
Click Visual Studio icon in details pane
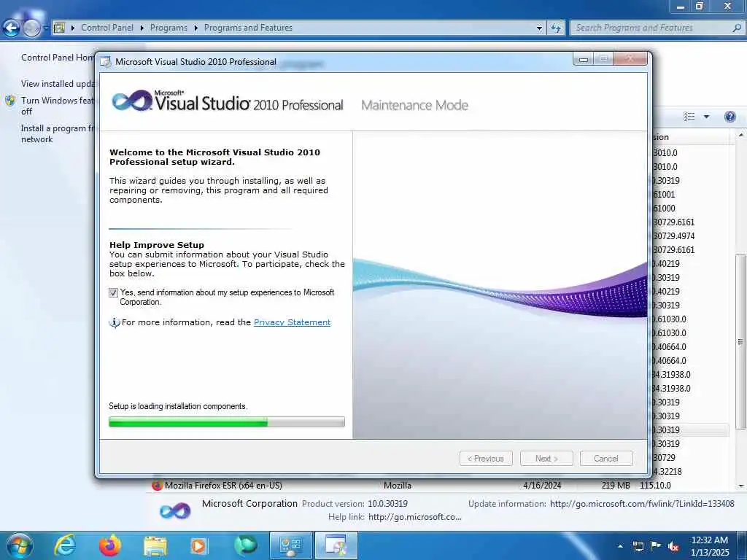pyautogui.click(x=175, y=511)
